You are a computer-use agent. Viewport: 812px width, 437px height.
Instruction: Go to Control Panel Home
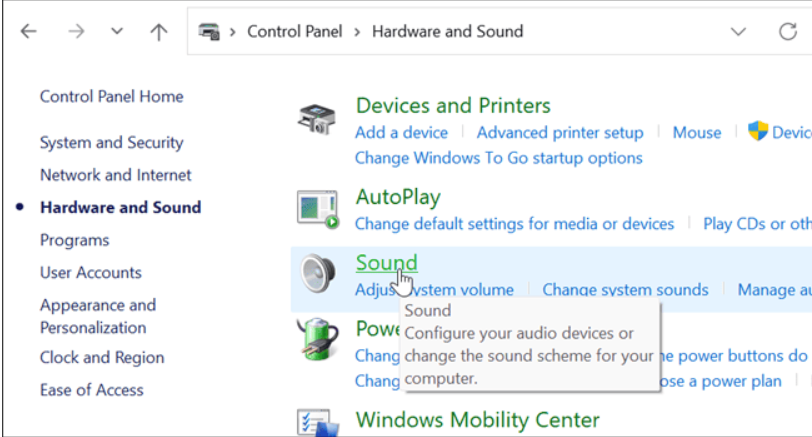pyautogui.click(x=111, y=97)
